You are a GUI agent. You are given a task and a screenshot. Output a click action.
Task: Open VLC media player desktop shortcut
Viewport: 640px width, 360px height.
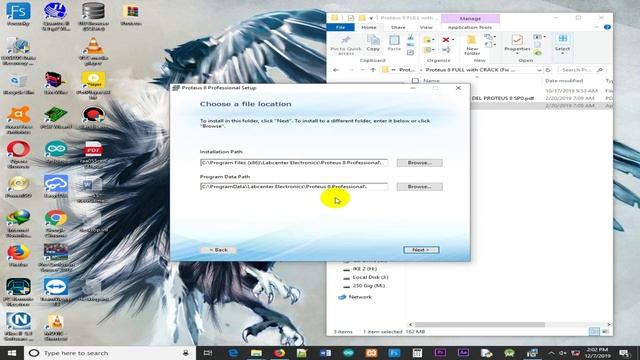point(93,51)
